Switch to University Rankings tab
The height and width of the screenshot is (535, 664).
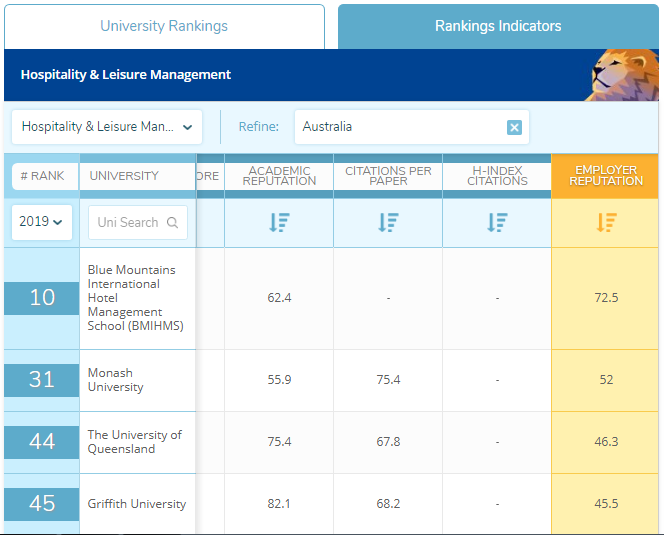tap(164, 26)
